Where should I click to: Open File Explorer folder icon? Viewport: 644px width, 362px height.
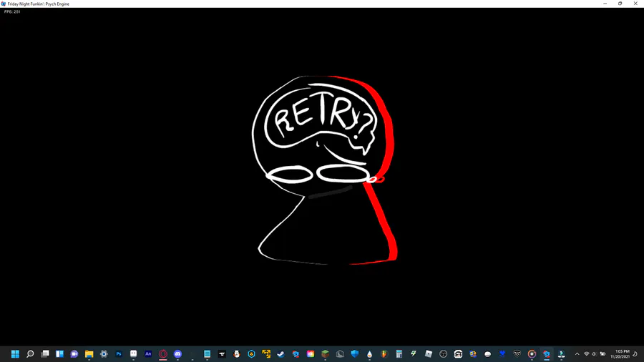pos(89,354)
